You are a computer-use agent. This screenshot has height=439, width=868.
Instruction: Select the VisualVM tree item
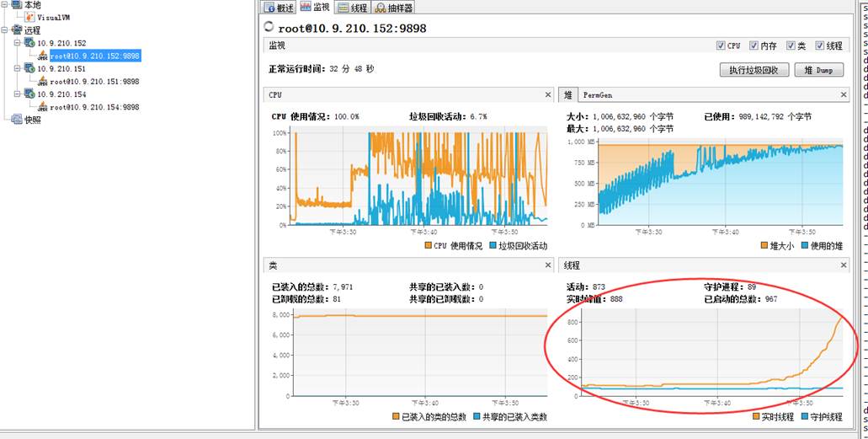[53, 17]
